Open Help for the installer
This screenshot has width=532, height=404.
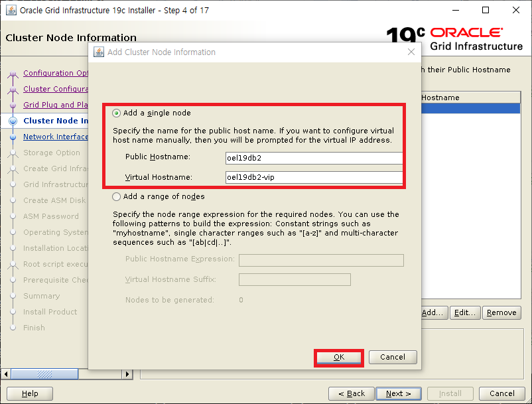30,394
